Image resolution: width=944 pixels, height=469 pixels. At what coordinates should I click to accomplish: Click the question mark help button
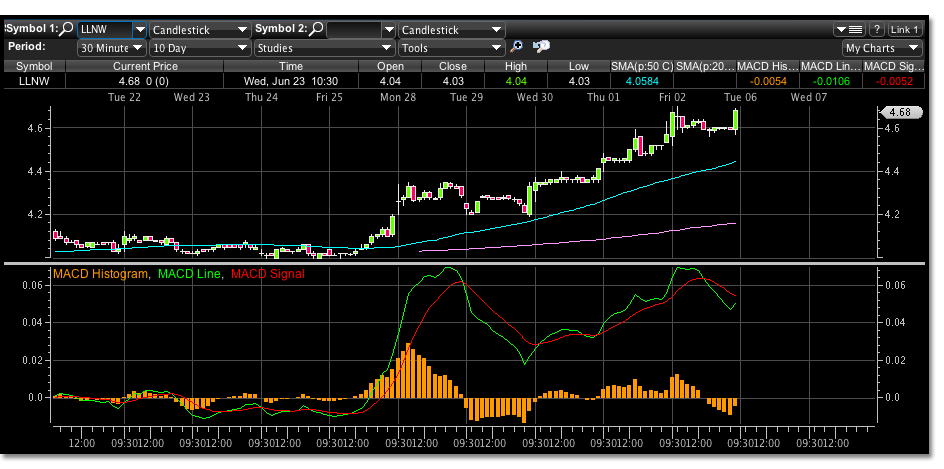pos(876,30)
